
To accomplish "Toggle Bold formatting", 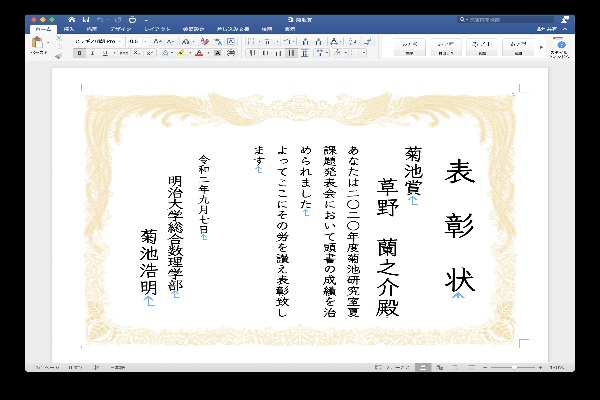I will pyautogui.click(x=79, y=53).
